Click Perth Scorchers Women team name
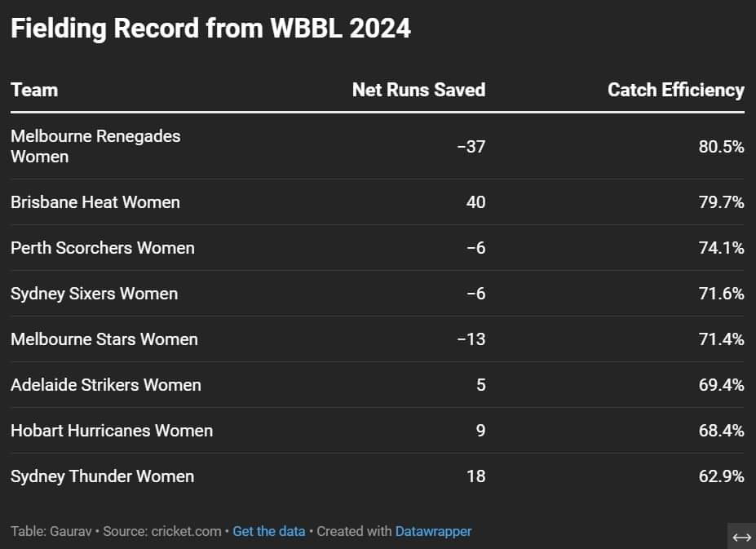The width and height of the screenshot is (756, 549). pyautogui.click(x=103, y=248)
